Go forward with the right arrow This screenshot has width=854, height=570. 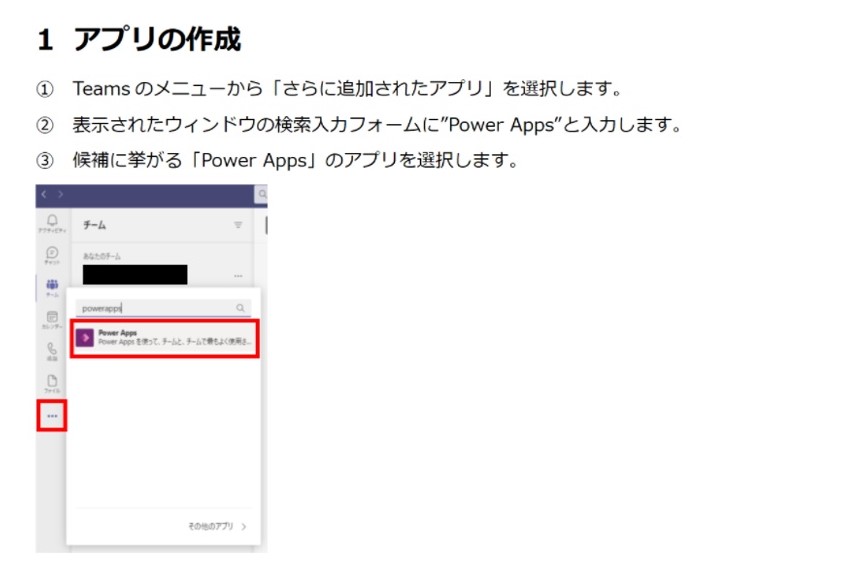click(x=59, y=194)
